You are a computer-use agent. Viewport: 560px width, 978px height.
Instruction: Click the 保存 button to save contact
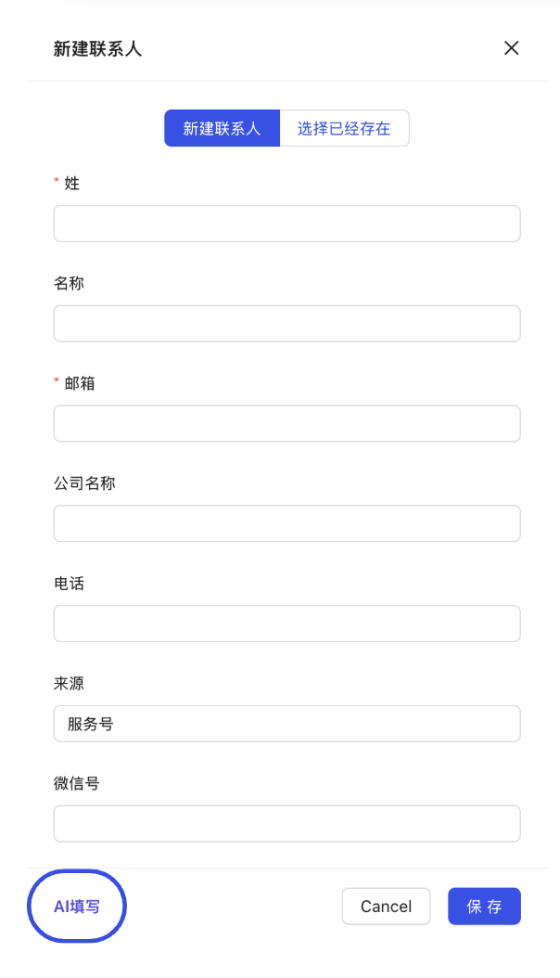pyautogui.click(x=484, y=907)
